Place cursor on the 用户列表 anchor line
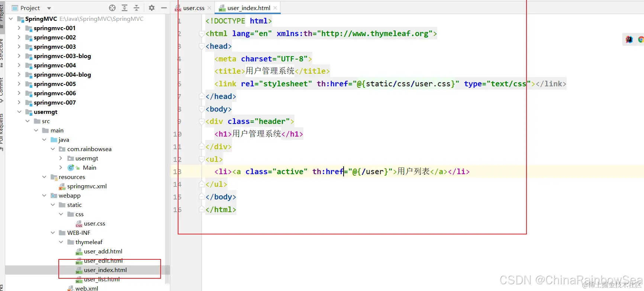644x291 pixels. pyautogui.click(x=342, y=172)
